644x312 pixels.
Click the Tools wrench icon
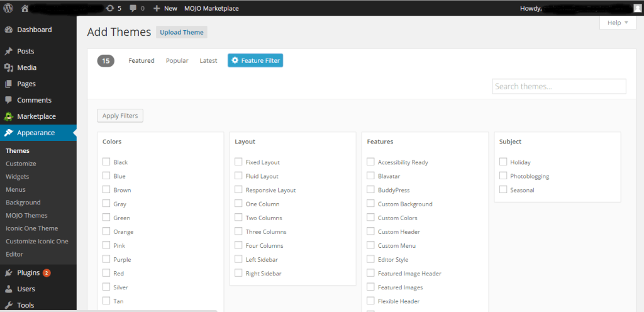click(9, 305)
